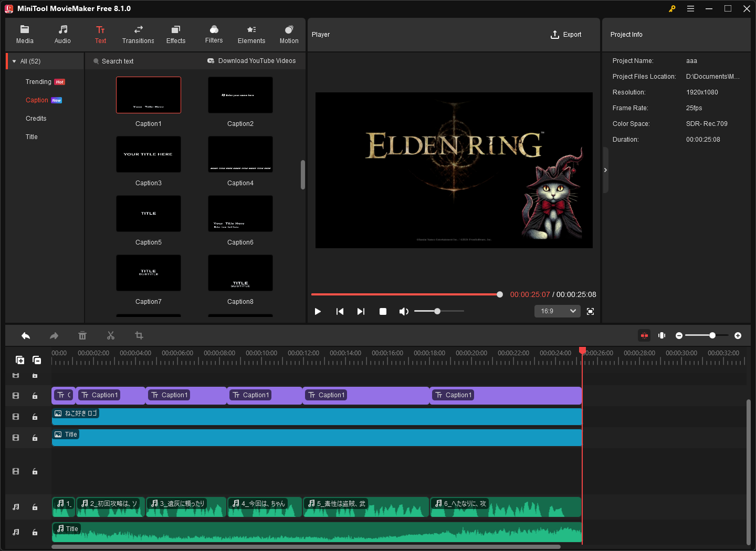The image size is (756, 551).
Task: Open the Media tab
Action: (25, 35)
